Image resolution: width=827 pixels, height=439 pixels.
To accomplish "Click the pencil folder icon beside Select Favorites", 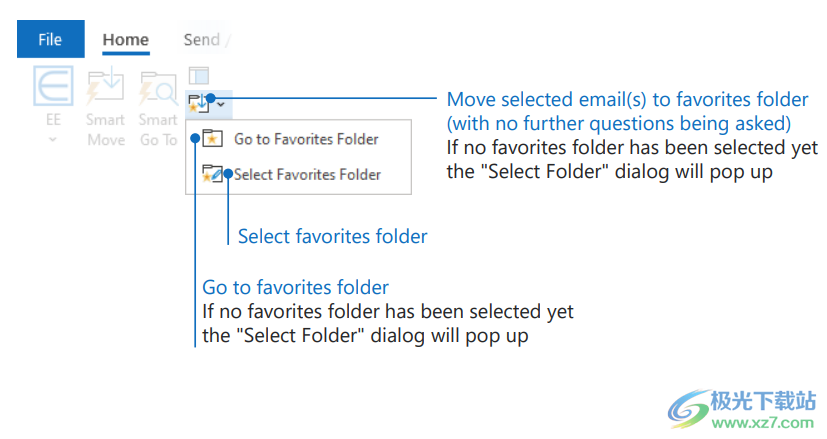I will point(211,174).
